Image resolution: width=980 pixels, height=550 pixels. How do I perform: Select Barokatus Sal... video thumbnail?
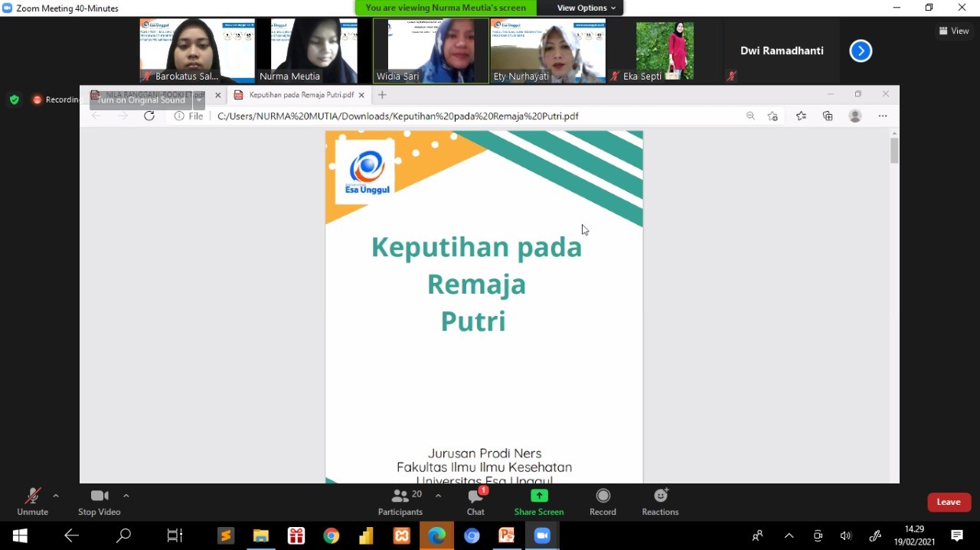click(x=198, y=50)
